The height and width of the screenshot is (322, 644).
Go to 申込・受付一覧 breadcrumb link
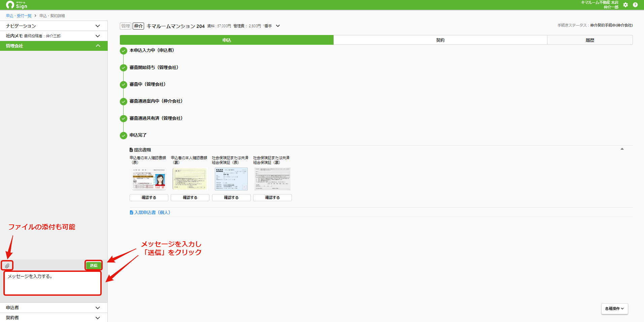pyautogui.click(x=19, y=16)
